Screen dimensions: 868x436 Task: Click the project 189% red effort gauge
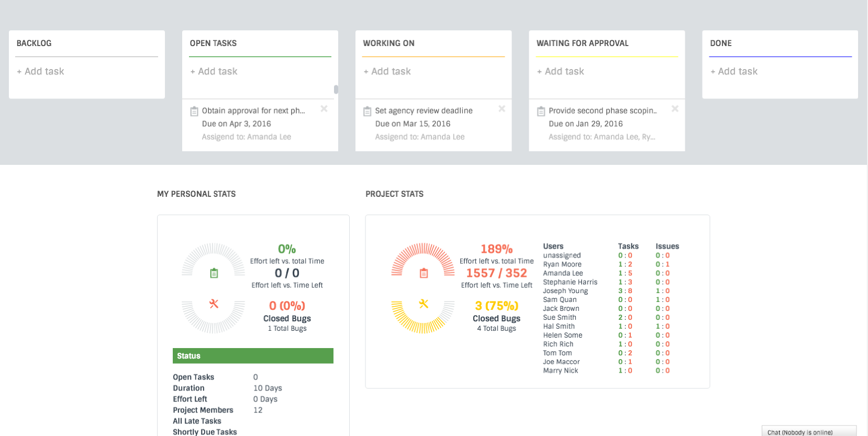tap(424, 260)
